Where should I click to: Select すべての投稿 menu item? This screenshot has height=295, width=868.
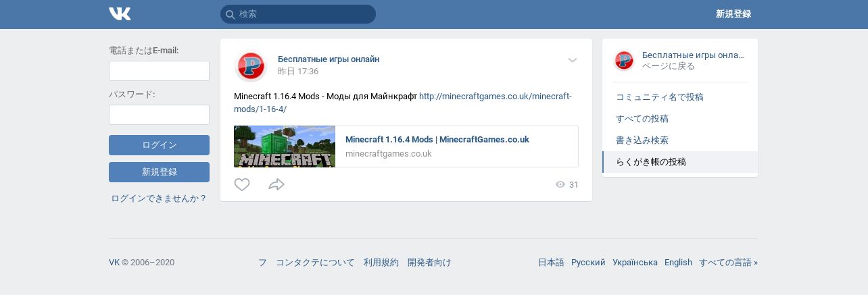[x=680, y=119]
